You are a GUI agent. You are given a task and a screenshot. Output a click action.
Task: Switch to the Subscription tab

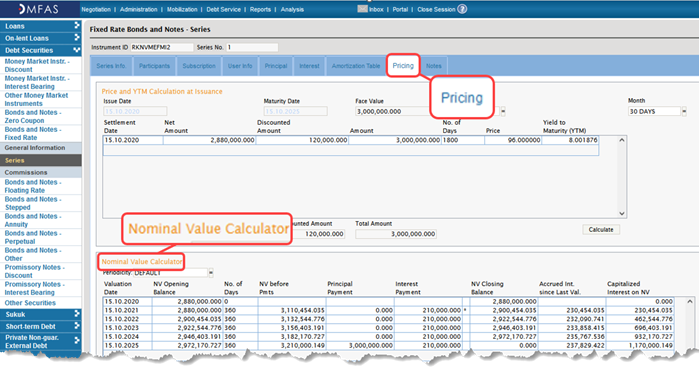(x=199, y=66)
